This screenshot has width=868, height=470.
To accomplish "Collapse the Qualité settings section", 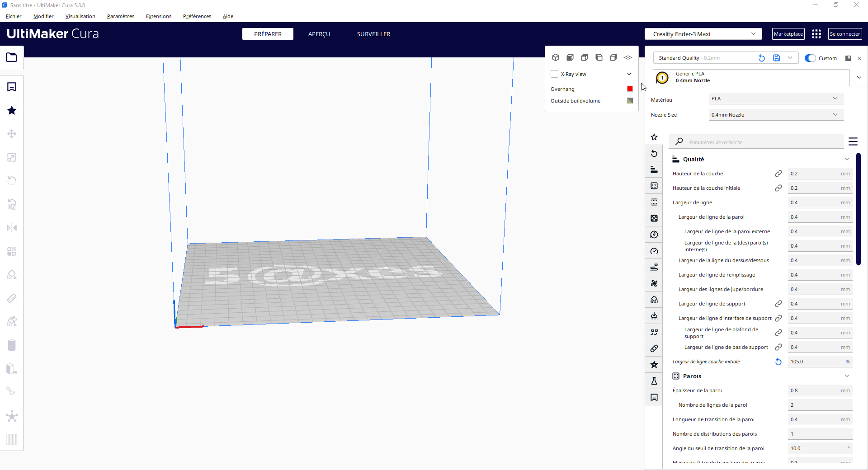I will [x=847, y=159].
